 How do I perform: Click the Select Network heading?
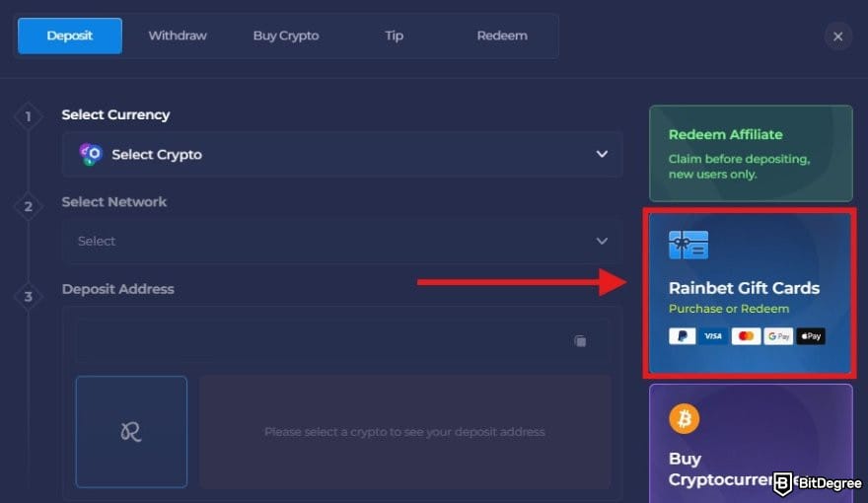pyautogui.click(x=114, y=202)
